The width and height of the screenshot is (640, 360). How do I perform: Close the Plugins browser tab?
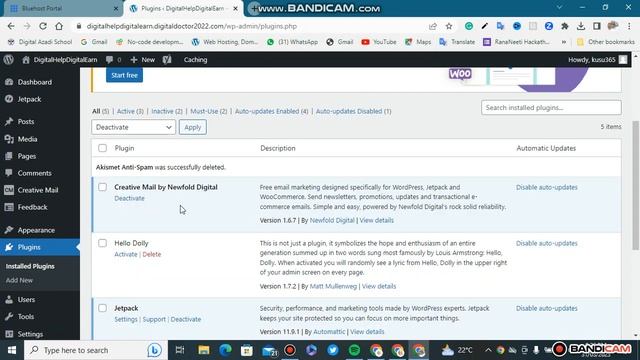[236, 9]
